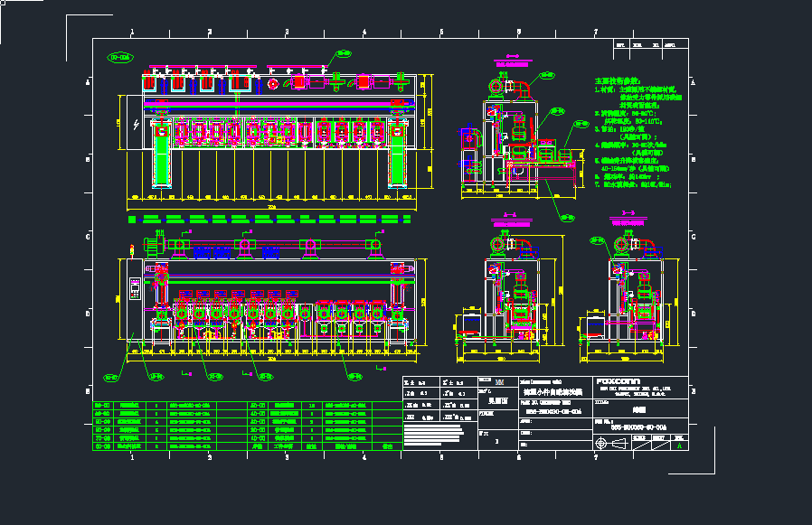Click the green revision letter A in title block
The image size is (812, 525).
(680, 444)
